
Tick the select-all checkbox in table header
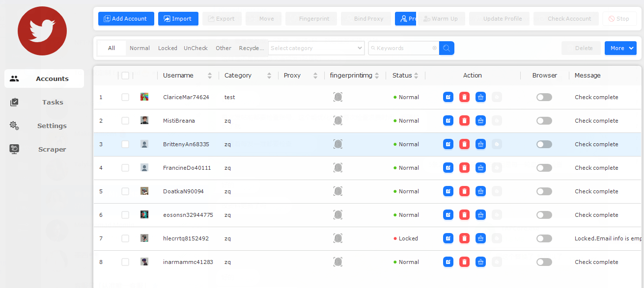click(125, 76)
